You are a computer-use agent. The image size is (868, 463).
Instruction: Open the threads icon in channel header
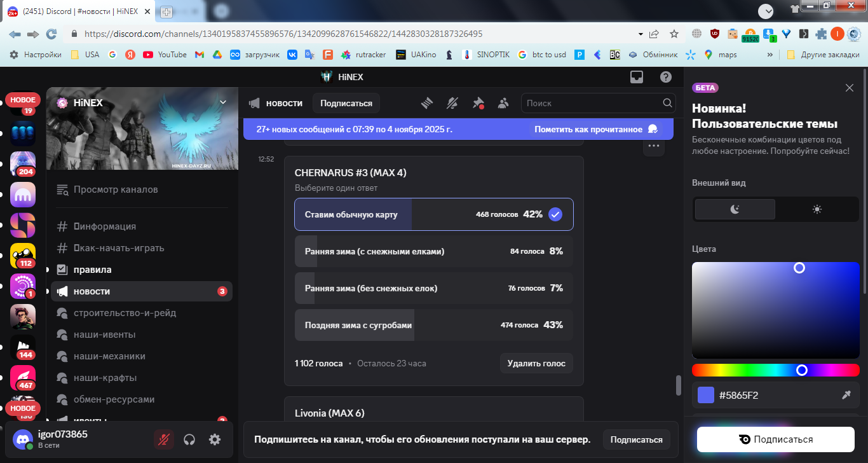[427, 103]
